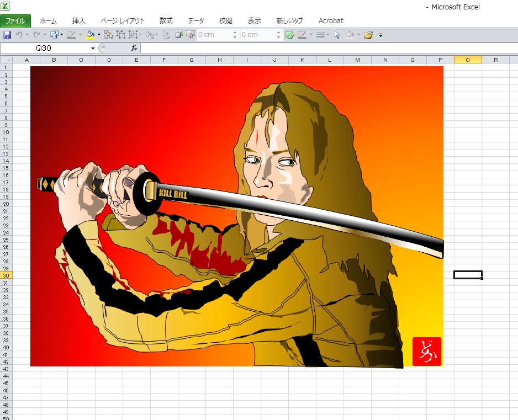Click the Undo arrow icon
518x420 pixels.
(19, 35)
